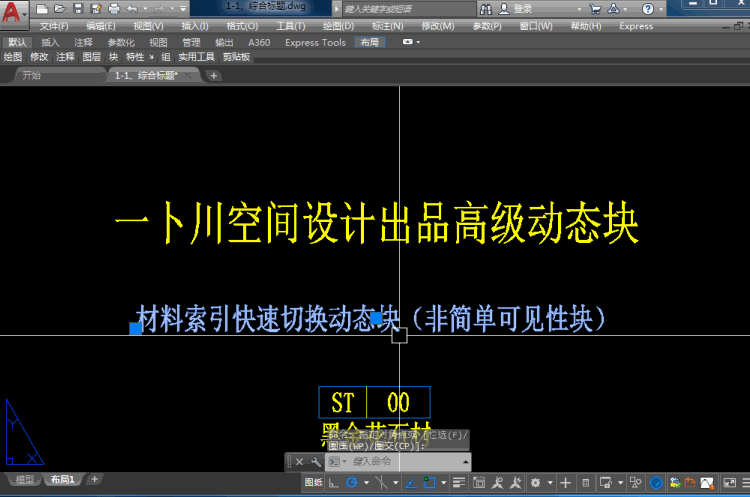The width and height of the screenshot is (750, 497).
Task: Click the command line customize wrench icon
Action: point(316,462)
